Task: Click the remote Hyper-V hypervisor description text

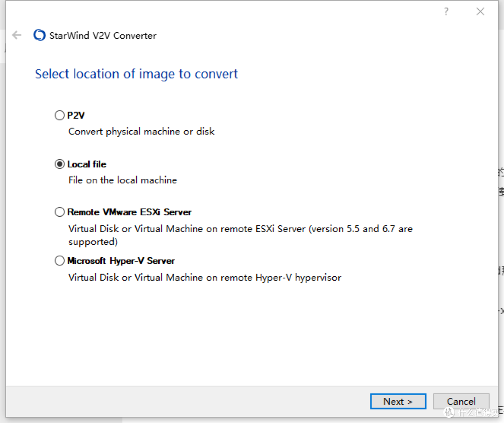Action: [x=205, y=278]
